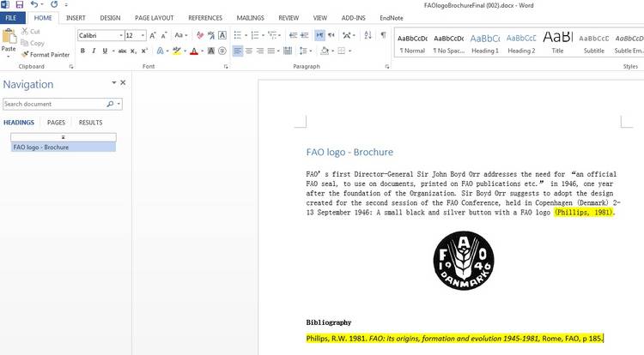The width and height of the screenshot is (644, 355).
Task: Open the font size dropdown
Action: 142,35
